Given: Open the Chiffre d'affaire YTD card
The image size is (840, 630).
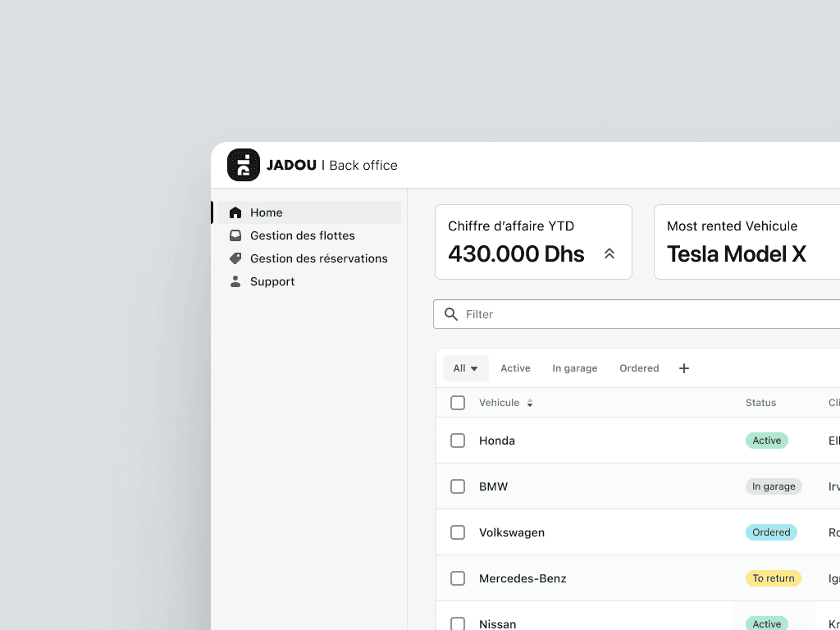Looking at the screenshot, I should 533,242.
